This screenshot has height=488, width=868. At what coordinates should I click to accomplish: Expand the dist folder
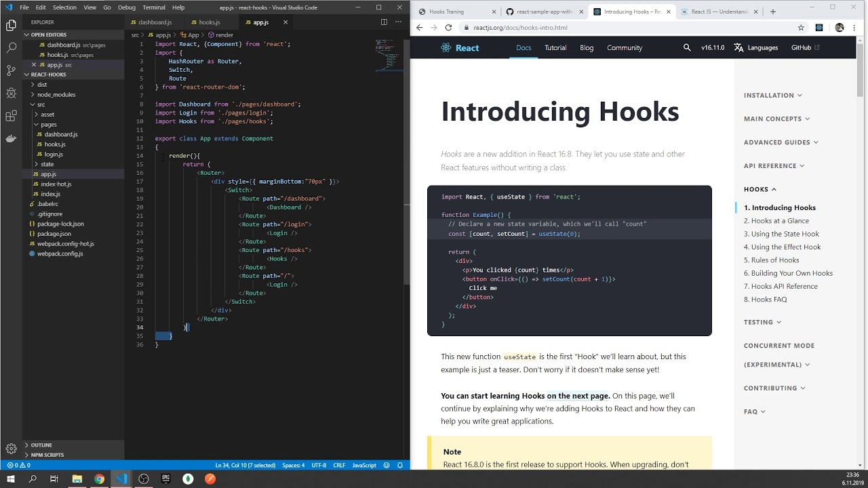click(x=42, y=85)
